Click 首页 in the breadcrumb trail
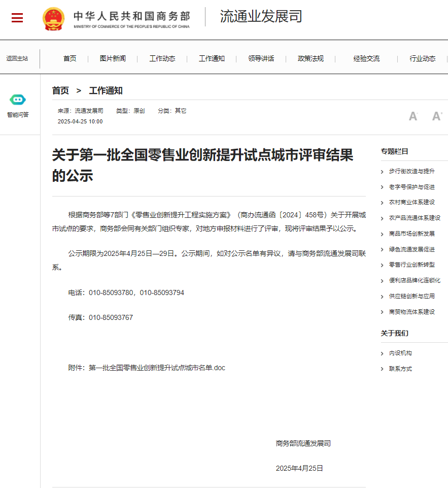Image resolution: width=448 pixels, height=488 pixels. coord(60,91)
